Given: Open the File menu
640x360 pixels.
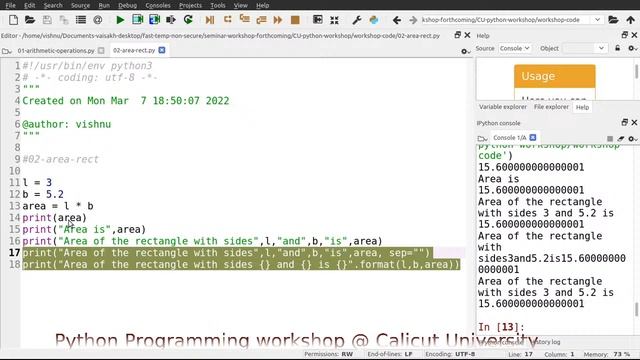Looking at the screenshot, I should click(10, 5).
